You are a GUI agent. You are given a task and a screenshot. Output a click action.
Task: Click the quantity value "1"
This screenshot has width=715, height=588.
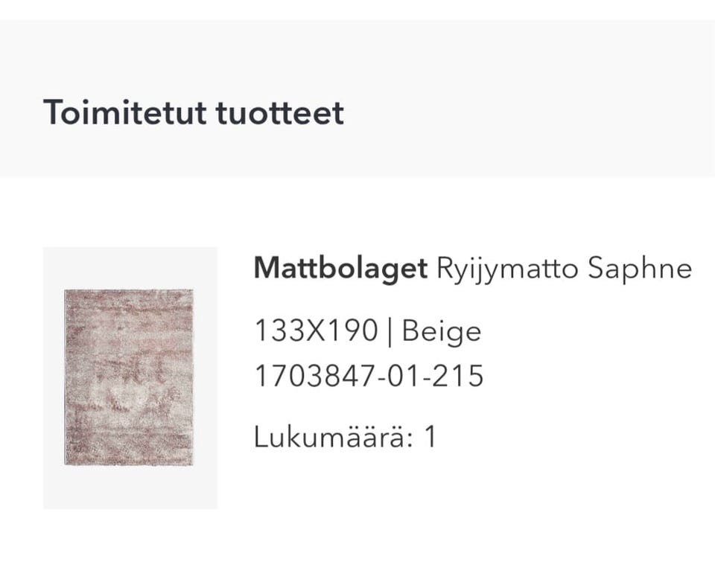click(430, 437)
